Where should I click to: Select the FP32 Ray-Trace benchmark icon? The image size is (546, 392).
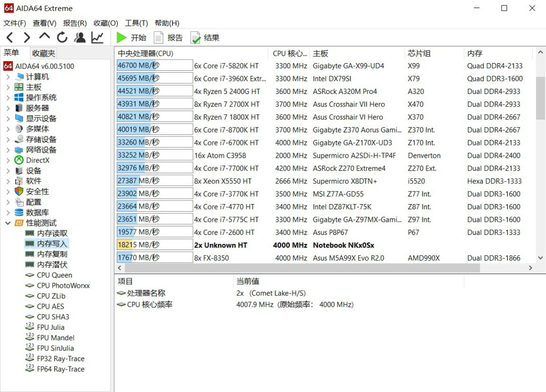pyautogui.click(x=30, y=358)
